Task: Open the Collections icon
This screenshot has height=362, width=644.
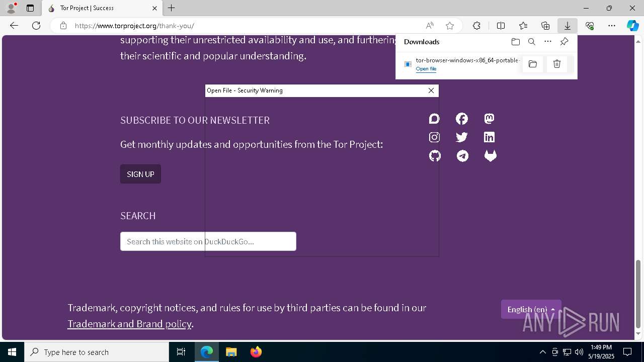Action: [545, 26]
